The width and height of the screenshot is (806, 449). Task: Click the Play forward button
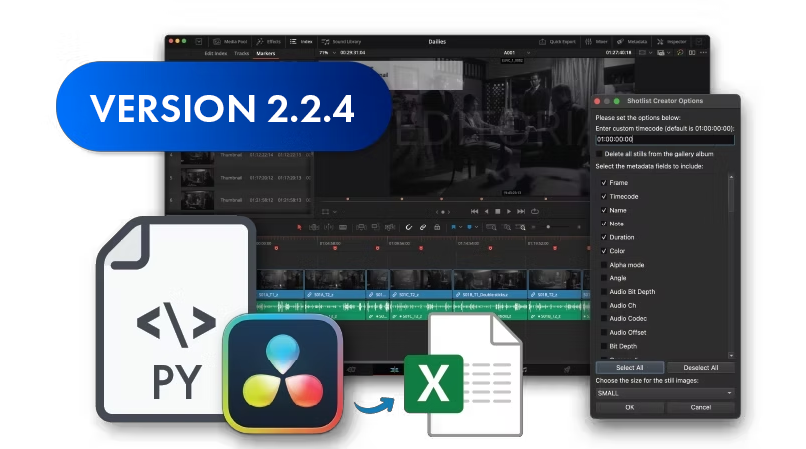(509, 211)
